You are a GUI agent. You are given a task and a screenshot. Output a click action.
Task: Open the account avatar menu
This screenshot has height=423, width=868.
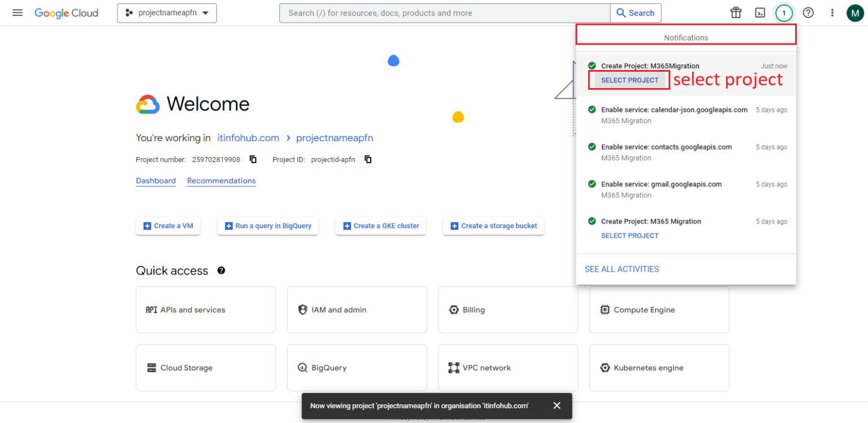point(855,12)
